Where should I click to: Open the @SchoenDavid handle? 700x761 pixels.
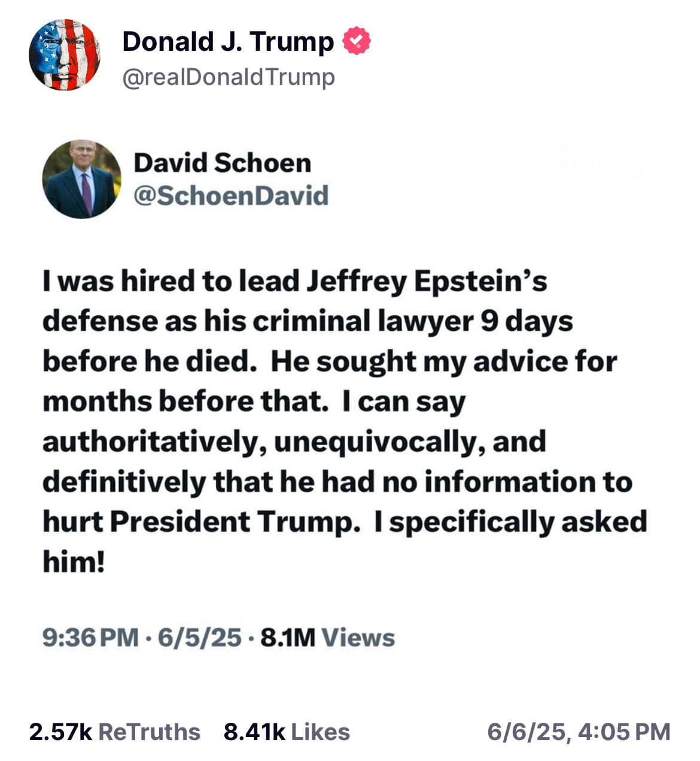coord(231,196)
